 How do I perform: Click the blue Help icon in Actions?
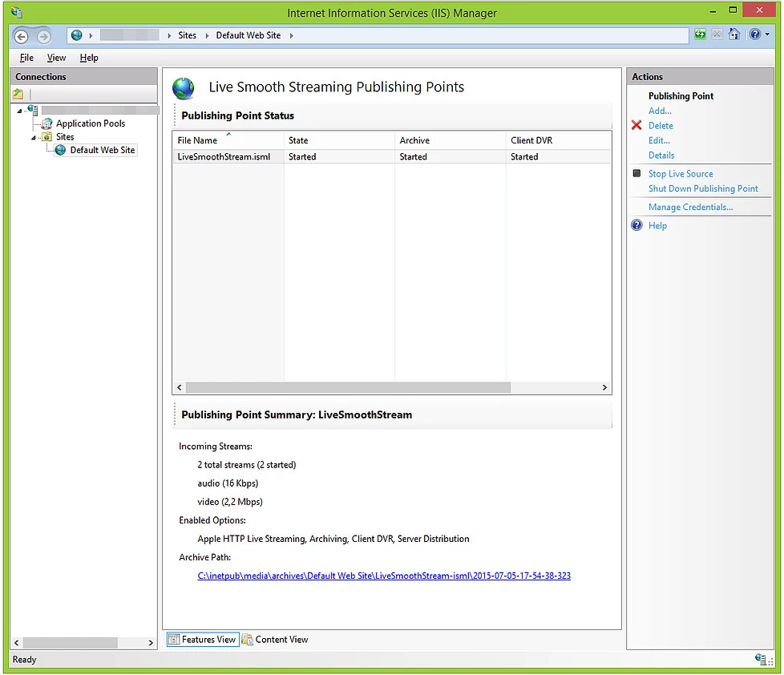click(x=636, y=225)
